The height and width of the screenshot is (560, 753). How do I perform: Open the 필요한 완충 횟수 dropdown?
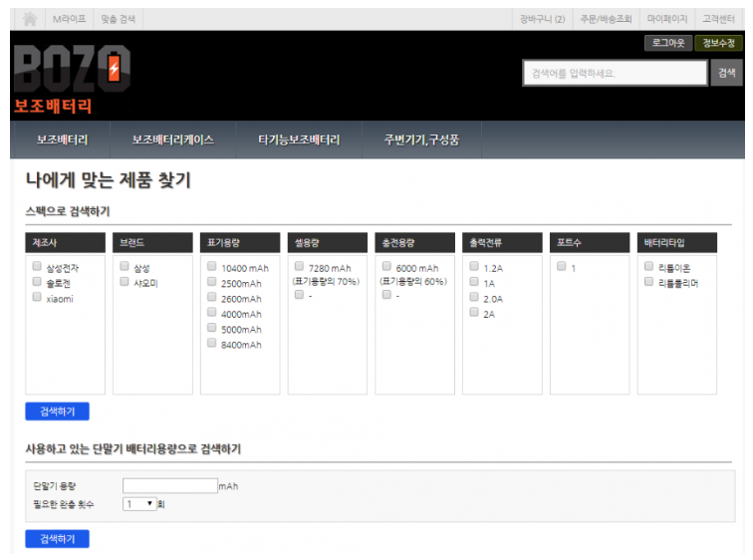[139, 504]
